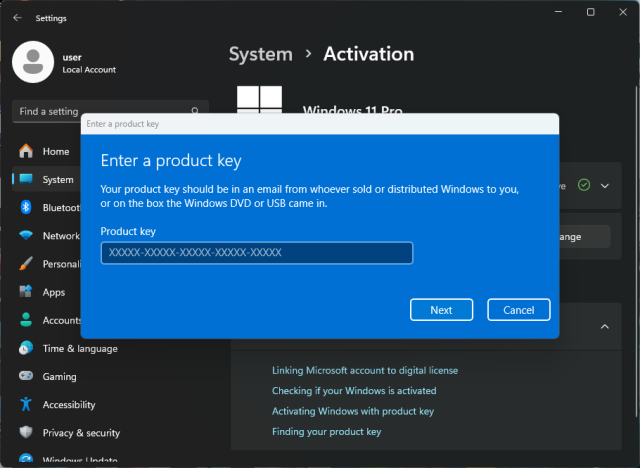Select the Privacy & security shield icon
Image resolution: width=640 pixels, height=468 pixels.
point(26,432)
